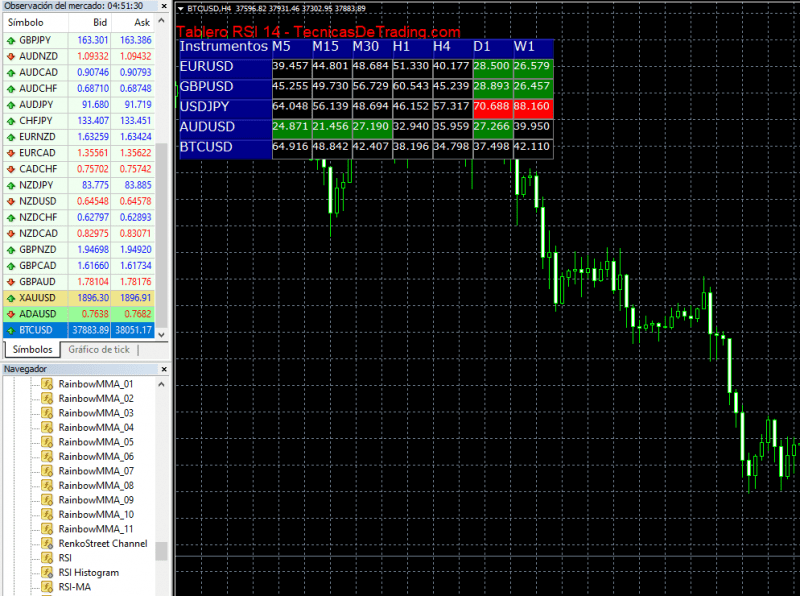Image resolution: width=800 pixels, height=596 pixels.
Task: Switch to the Símbolos tab
Action: [x=32, y=350]
